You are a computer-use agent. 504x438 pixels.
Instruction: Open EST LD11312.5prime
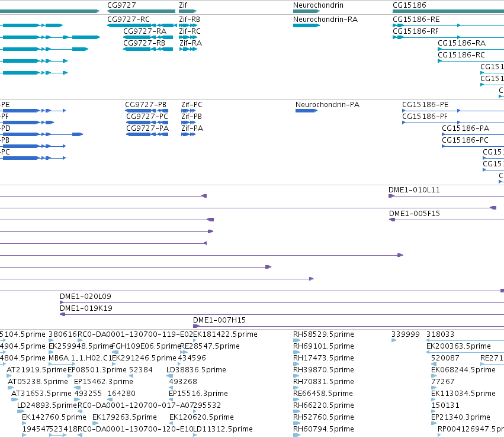(x=223, y=429)
